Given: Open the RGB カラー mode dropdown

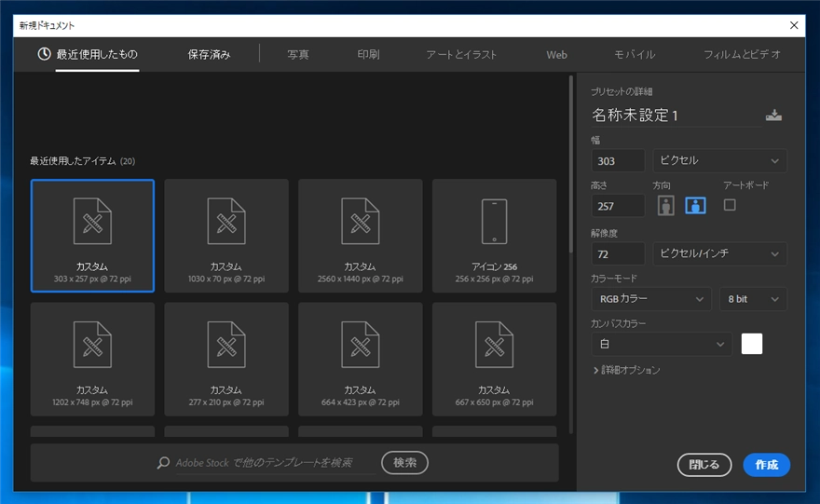Looking at the screenshot, I should click(x=651, y=299).
